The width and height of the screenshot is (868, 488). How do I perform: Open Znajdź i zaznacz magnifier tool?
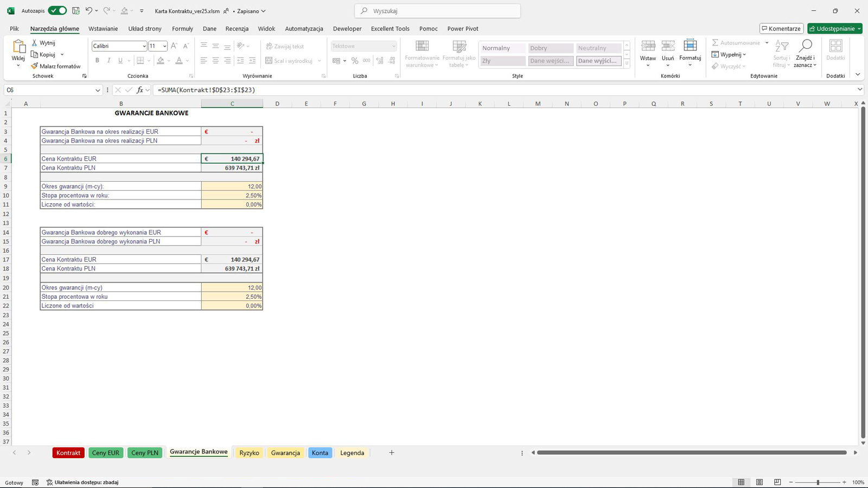805,47
